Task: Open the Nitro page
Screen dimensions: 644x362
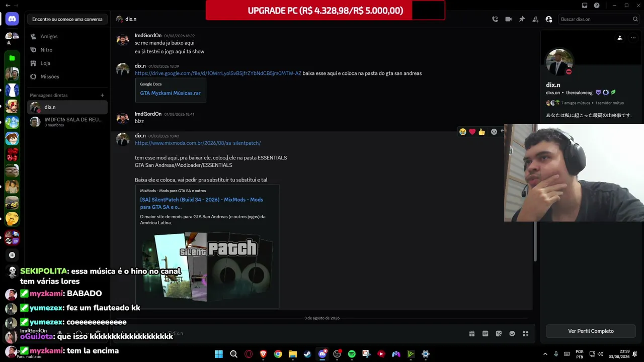Action: [67, 50]
